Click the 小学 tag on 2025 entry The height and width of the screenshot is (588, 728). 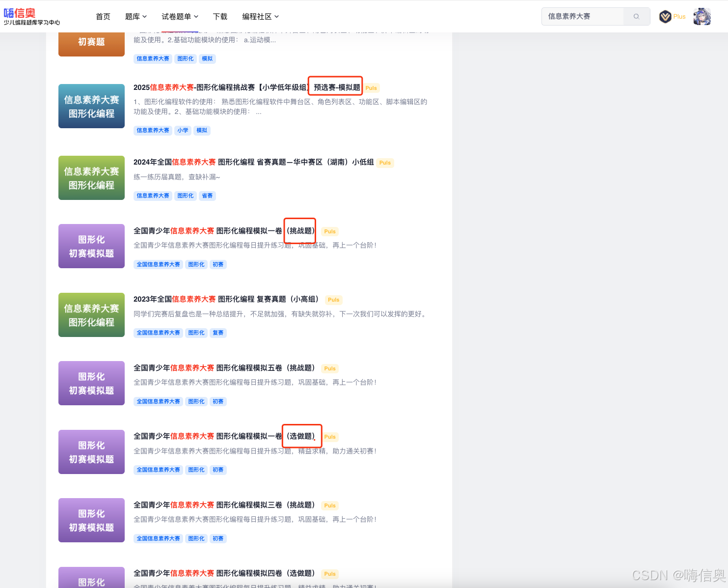tap(183, 130)
